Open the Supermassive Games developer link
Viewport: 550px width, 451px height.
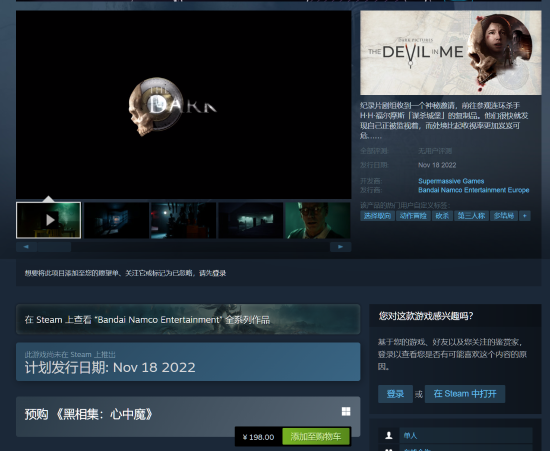tap(451, 181)
